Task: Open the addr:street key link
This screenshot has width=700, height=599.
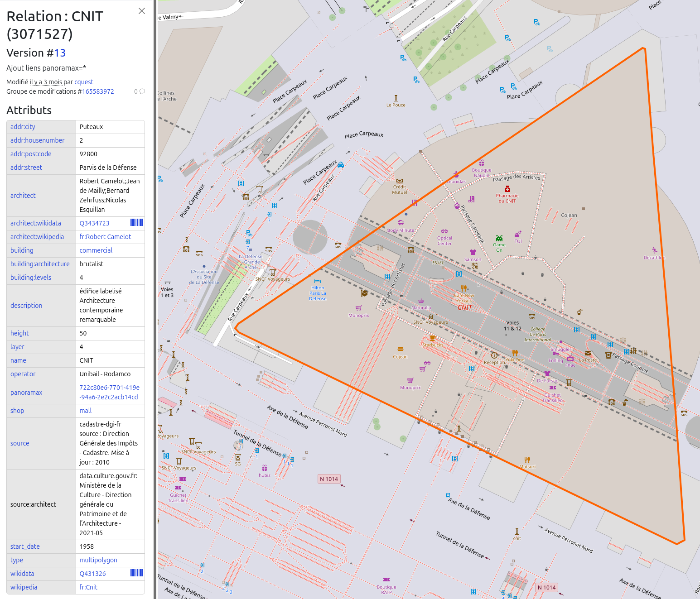Action: coord(26,168)
